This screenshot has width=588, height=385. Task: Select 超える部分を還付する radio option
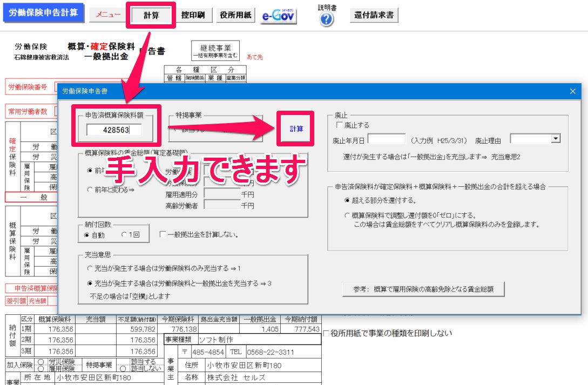click(x=347, y=200)
